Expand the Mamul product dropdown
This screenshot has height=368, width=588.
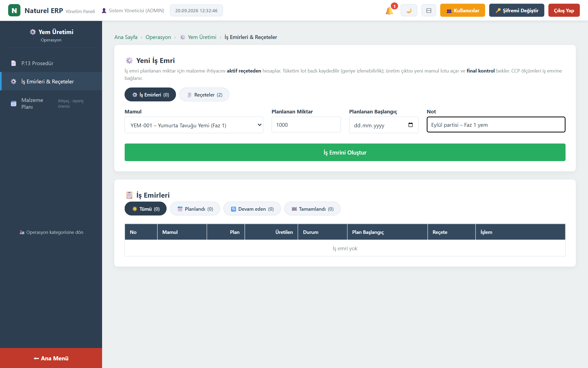pos(194,125)
